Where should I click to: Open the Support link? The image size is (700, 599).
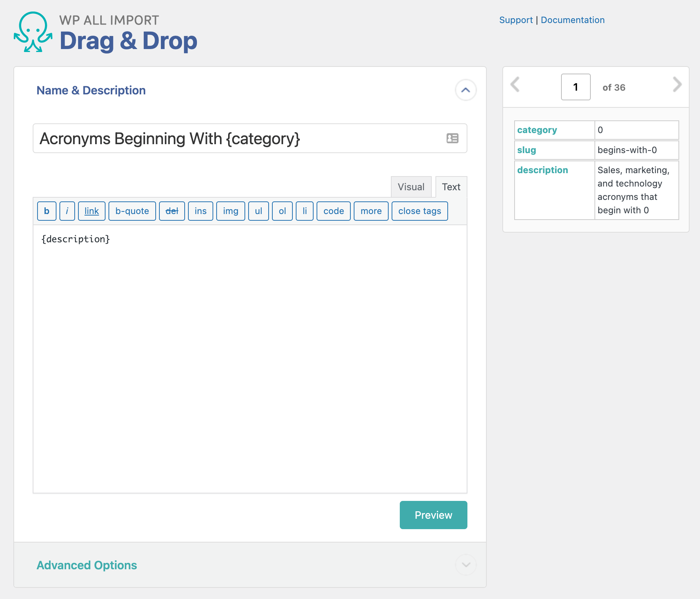pyautogui.click(x=516, y=20)
